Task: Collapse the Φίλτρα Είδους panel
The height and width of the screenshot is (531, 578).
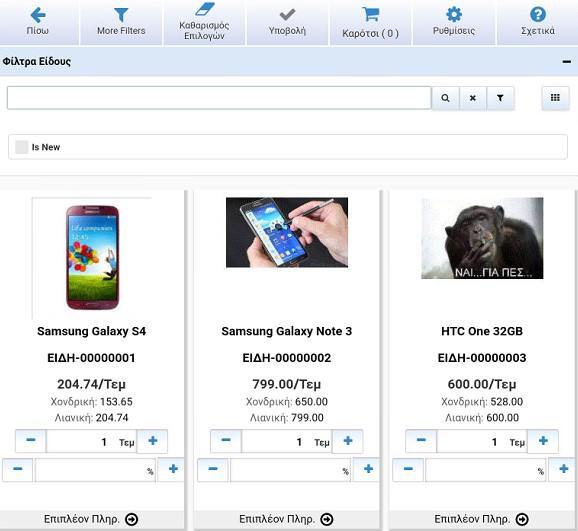Action: 567,62
